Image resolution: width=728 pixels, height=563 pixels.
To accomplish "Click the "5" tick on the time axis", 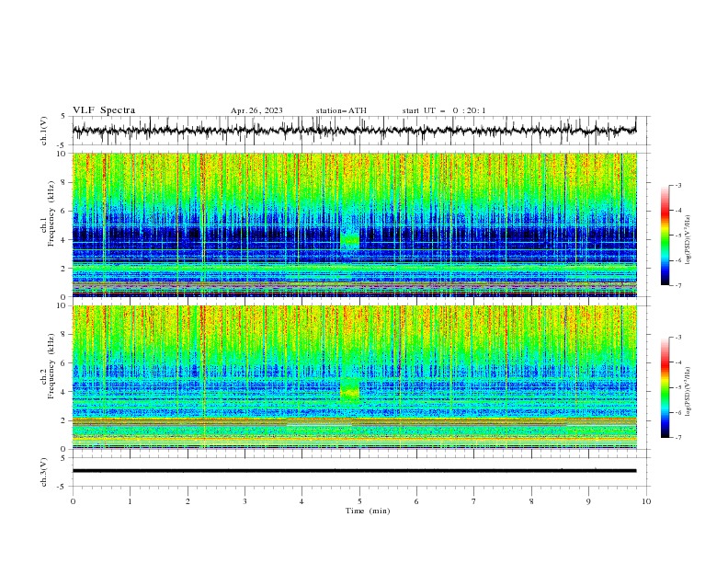I will (x=359, y=501).
